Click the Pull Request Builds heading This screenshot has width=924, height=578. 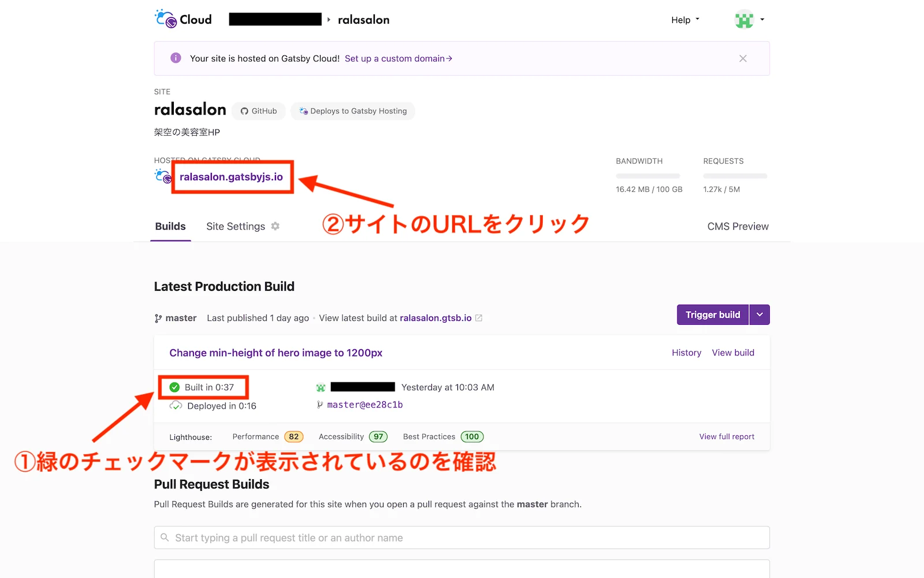(211, 484)
